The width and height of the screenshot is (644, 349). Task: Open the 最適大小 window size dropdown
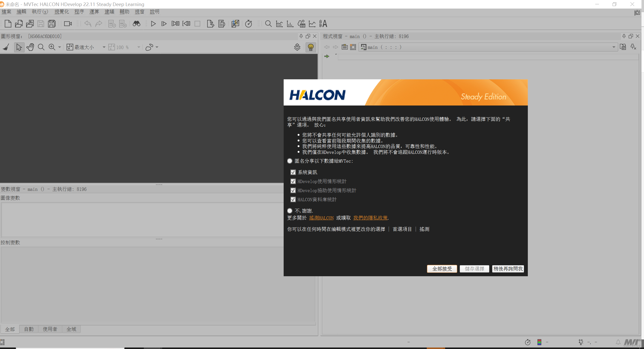tap(104, 47)
